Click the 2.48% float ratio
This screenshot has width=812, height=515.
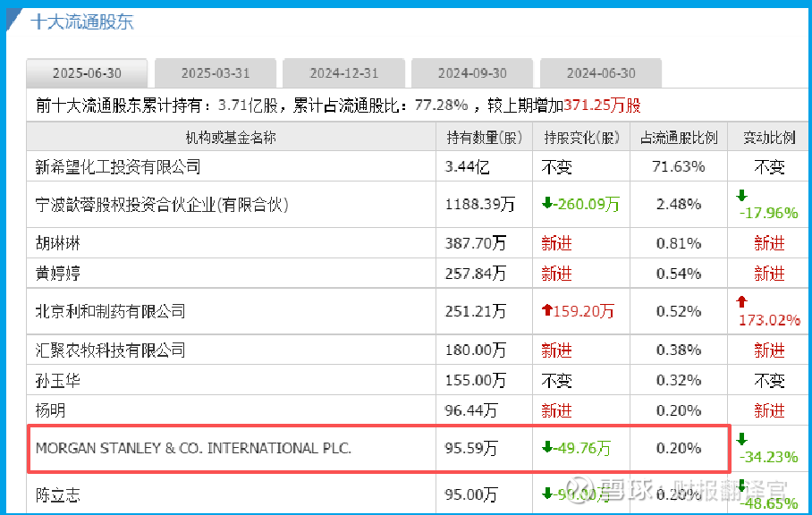(x=679, y=205)
